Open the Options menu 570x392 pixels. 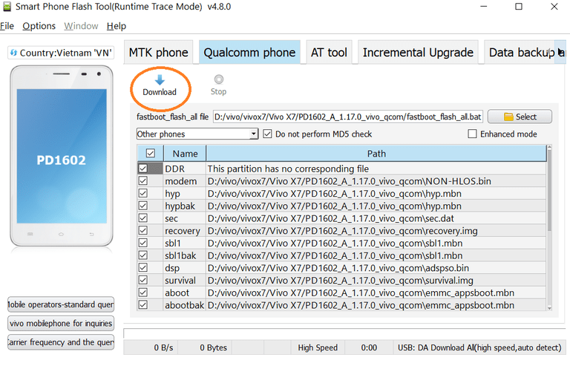[x=39, y=26]
